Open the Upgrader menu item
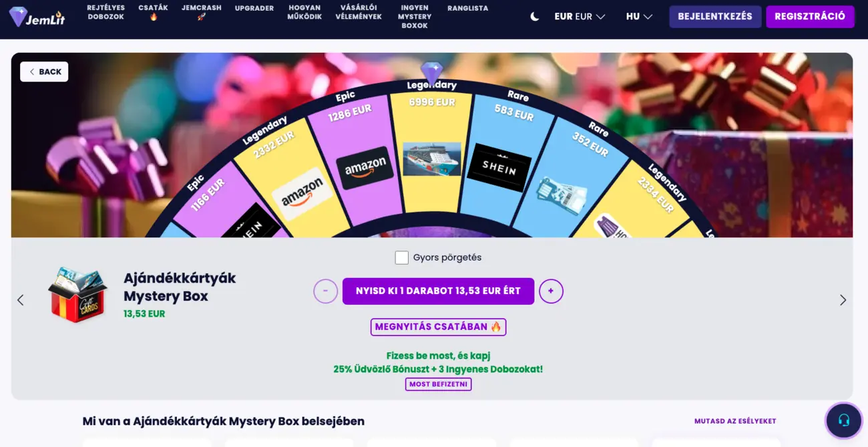Image resolution: width=868 pixels, height=447 pixels. tap(254, 8)
